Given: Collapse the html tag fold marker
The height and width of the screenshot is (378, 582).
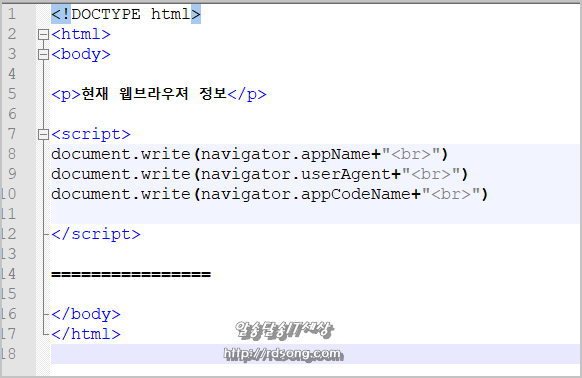Looking at the screenshot, I should point(43,35).
